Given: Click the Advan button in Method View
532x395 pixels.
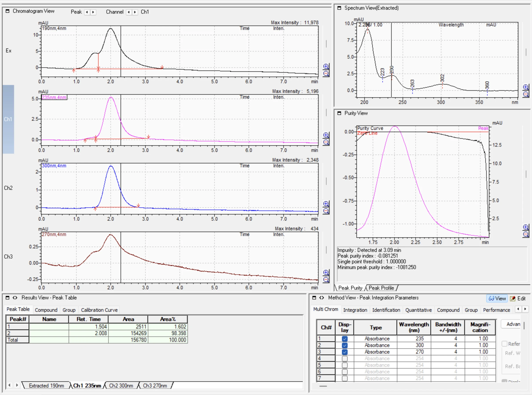Looking at the screenshot, I should 511,324.
